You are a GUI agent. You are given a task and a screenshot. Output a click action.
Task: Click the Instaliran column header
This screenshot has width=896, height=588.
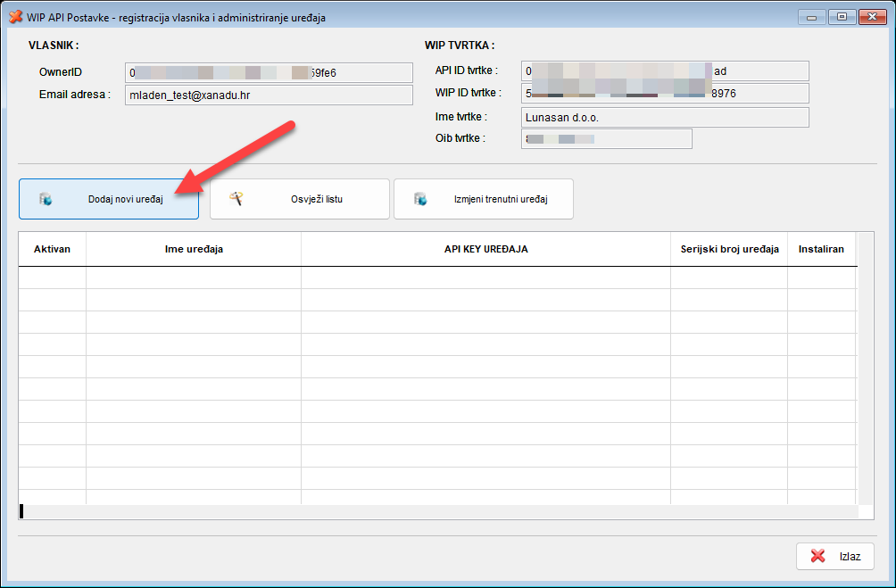[x=821, y=249]
